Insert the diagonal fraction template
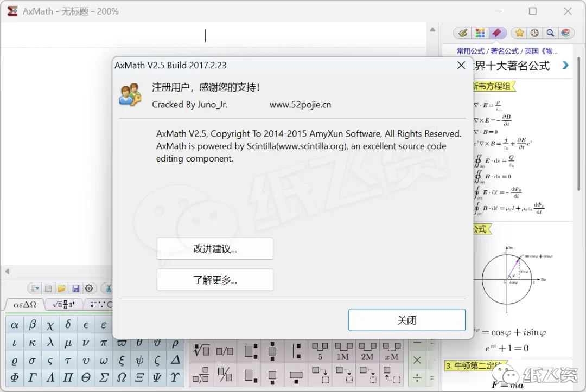The image size is (586, 392). [225, 375]
